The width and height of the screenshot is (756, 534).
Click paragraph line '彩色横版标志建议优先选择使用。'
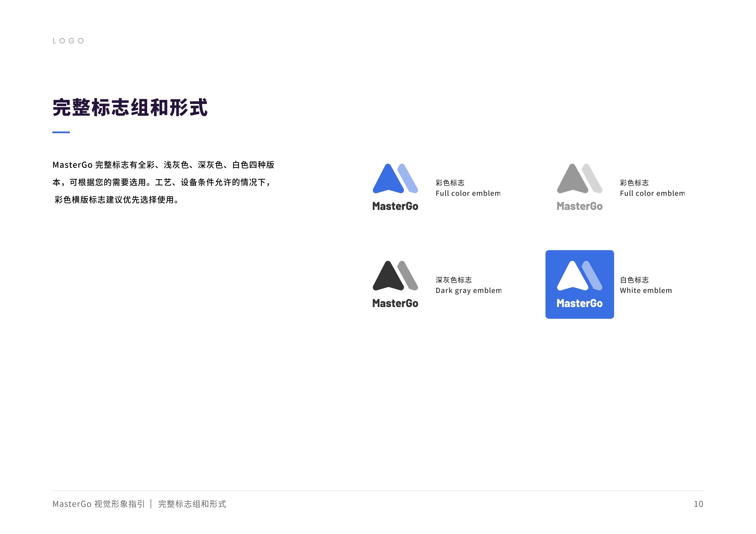coord(117,200)
